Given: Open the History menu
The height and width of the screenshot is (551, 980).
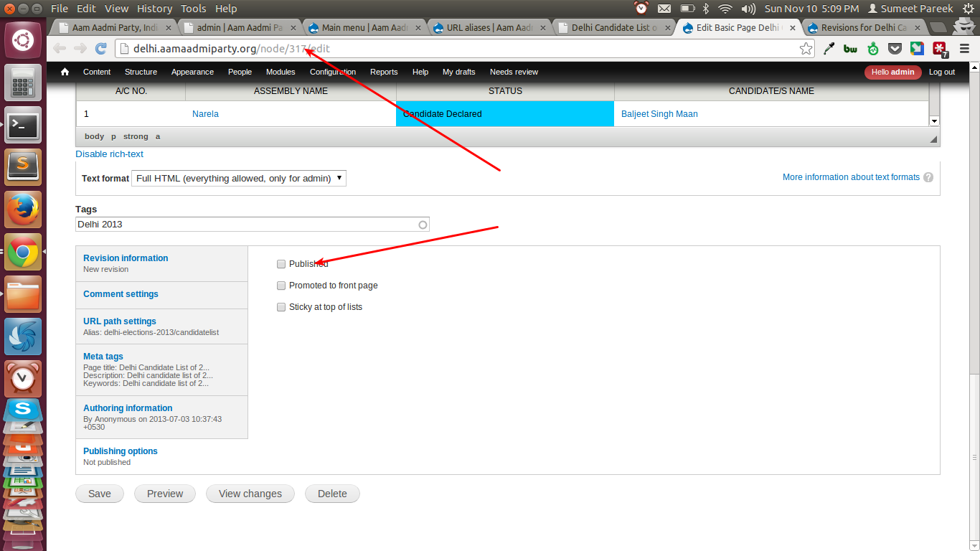Looking at the screenshot, I should tap(154, 9).
